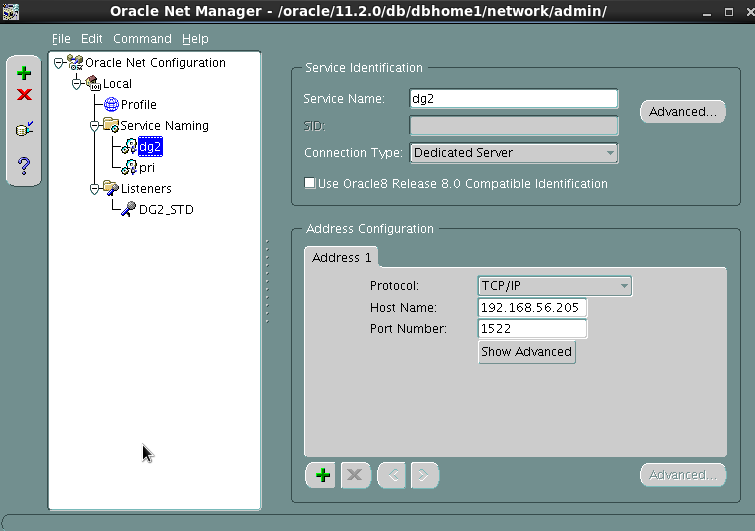Click the Profile globe icon

[111, 104]
